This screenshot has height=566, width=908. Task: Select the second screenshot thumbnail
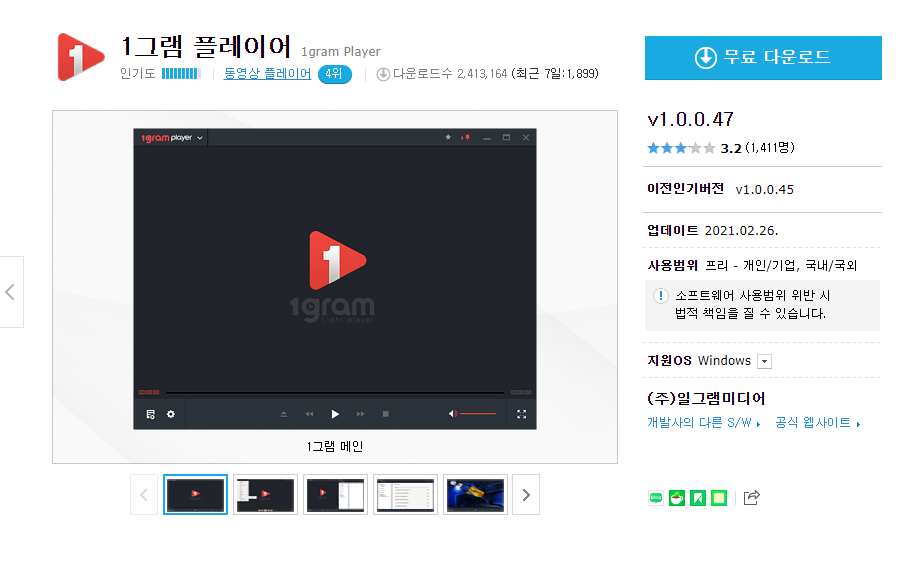click(x=265, y=495)
